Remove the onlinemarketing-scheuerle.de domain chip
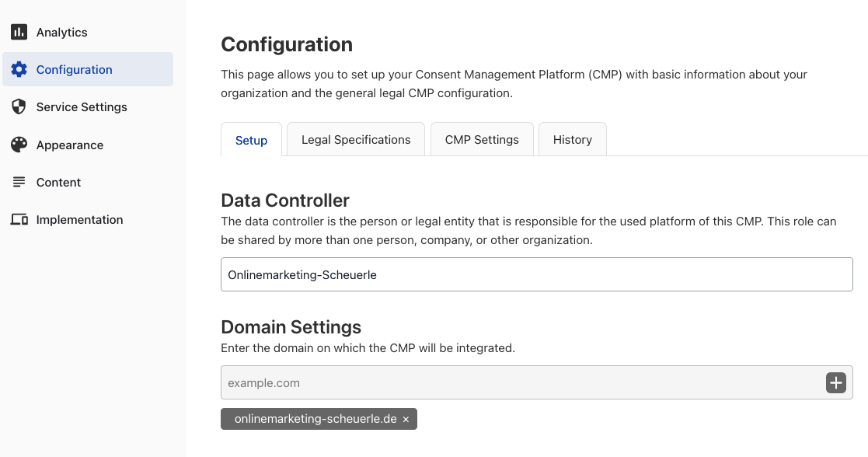Viewport: 868px width, 457px height. 406,419
